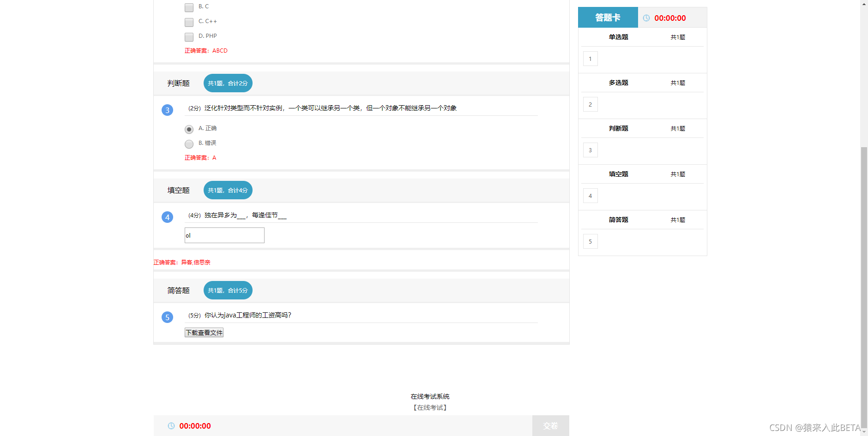The height and width of the screenshot is (436, 868).
Task: Click the 单选题 label in answer card
Action: (x=618, y=37)
